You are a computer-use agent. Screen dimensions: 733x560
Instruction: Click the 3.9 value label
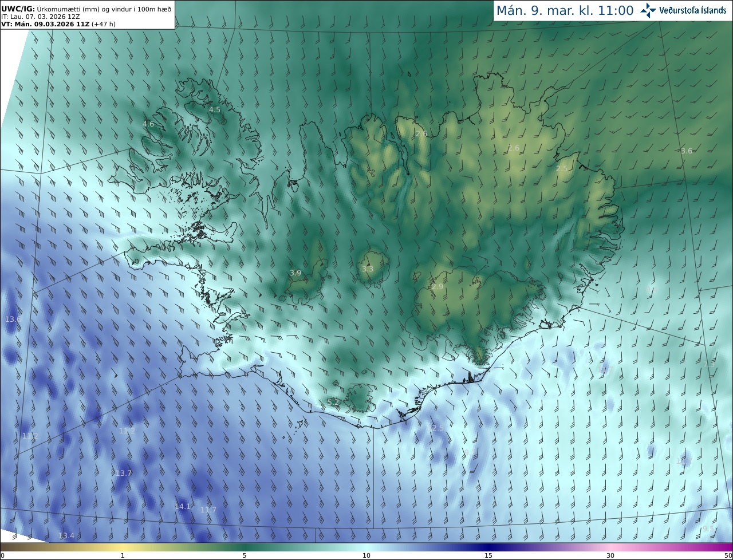click(295, 273)
